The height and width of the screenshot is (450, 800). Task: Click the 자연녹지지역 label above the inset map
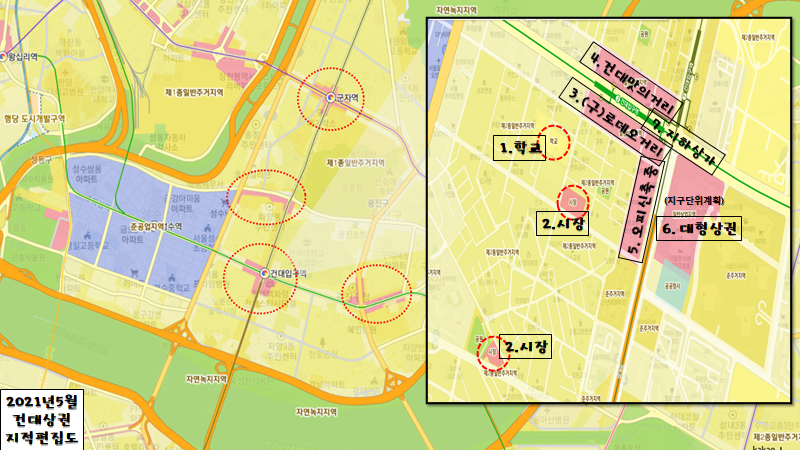(457, 10)
